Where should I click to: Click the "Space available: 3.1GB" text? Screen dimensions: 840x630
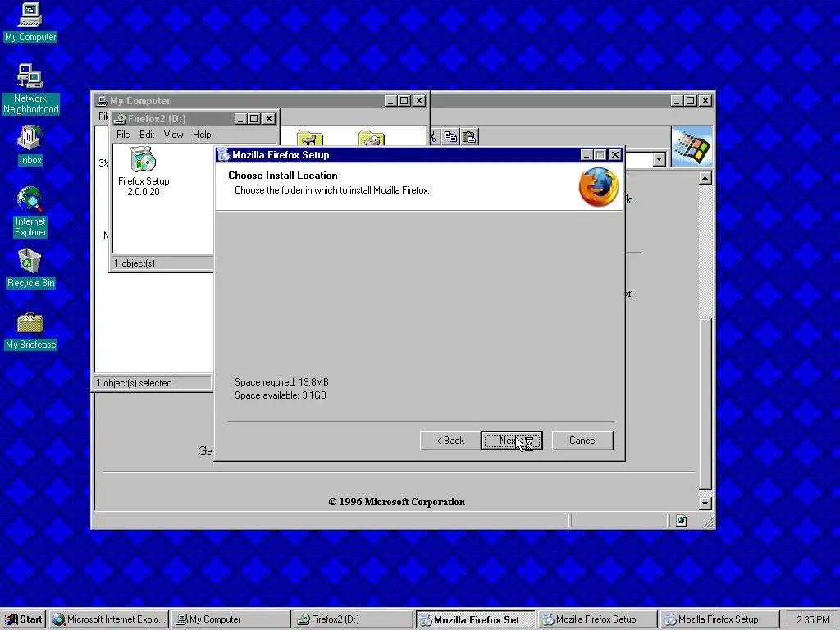click(281, 395)
